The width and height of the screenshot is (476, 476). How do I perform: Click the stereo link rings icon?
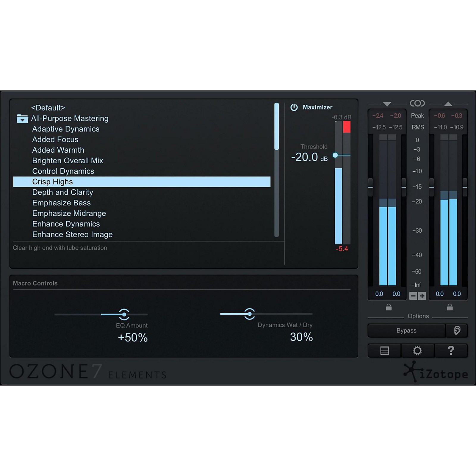click(x=417, y=103)
